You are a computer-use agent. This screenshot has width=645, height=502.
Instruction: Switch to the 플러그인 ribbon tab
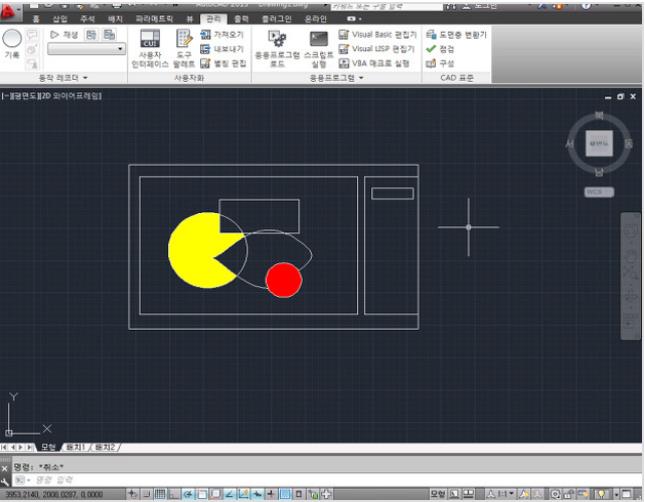click(276, 19)
